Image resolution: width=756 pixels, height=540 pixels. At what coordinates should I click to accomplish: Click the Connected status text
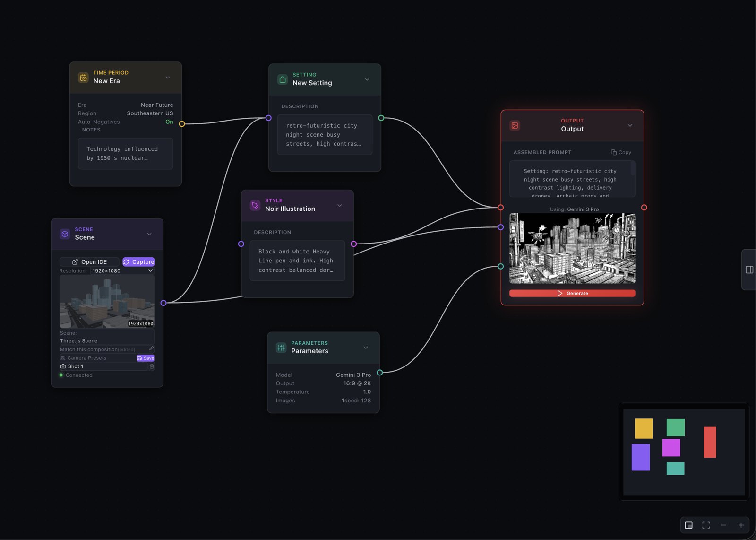[x=79, y=375]
